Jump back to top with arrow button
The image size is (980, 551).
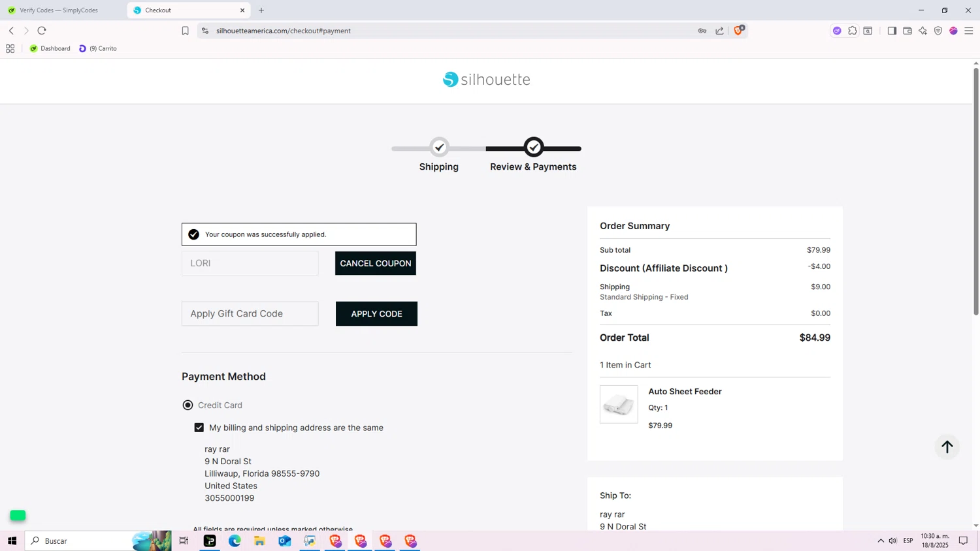pyautogui.click(x=947, y=447)
